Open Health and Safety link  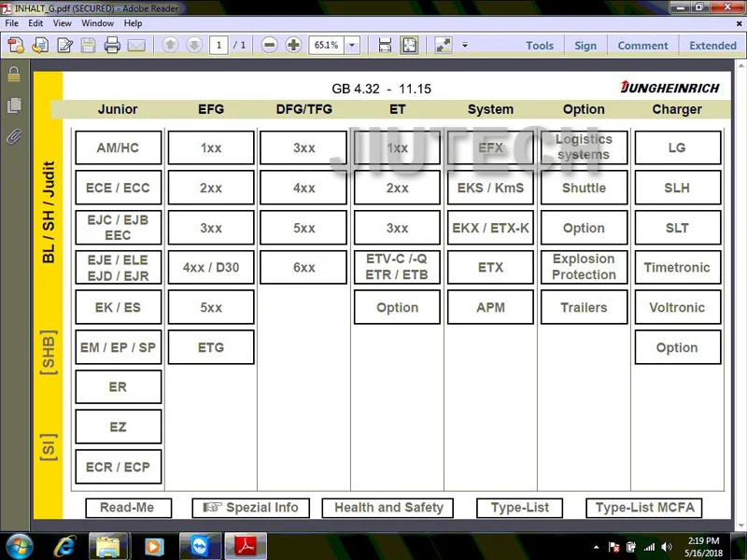(388, 508)
